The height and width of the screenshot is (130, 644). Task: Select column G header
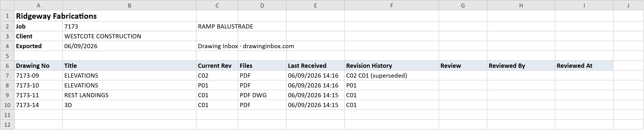[463, 5]
